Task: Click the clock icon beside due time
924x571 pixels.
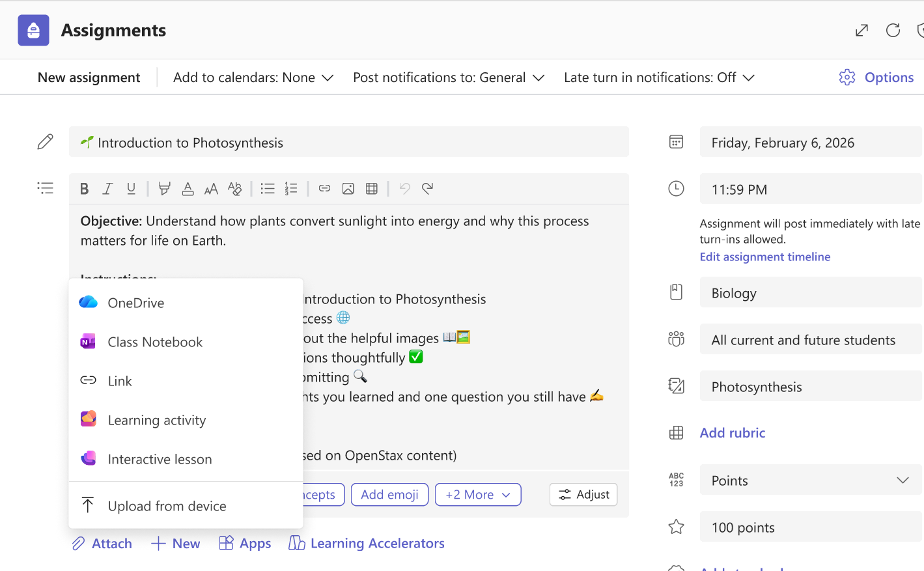Action: point(677,189)
